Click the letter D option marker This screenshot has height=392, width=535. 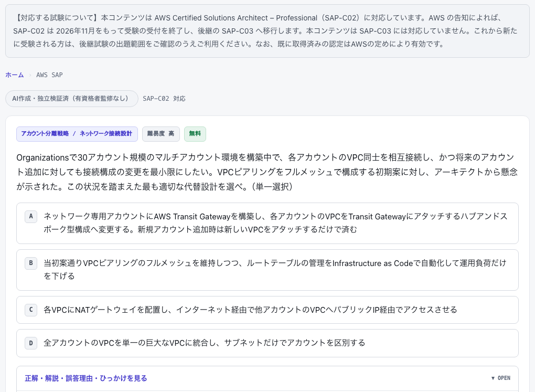[x=31, y=343]
